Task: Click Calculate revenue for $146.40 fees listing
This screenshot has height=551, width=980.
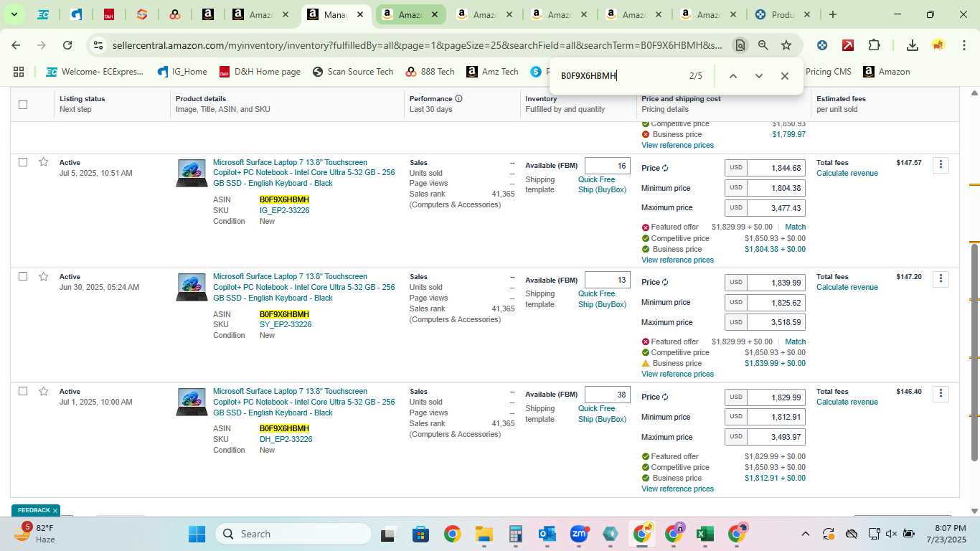Action: [x=847, y=402]
